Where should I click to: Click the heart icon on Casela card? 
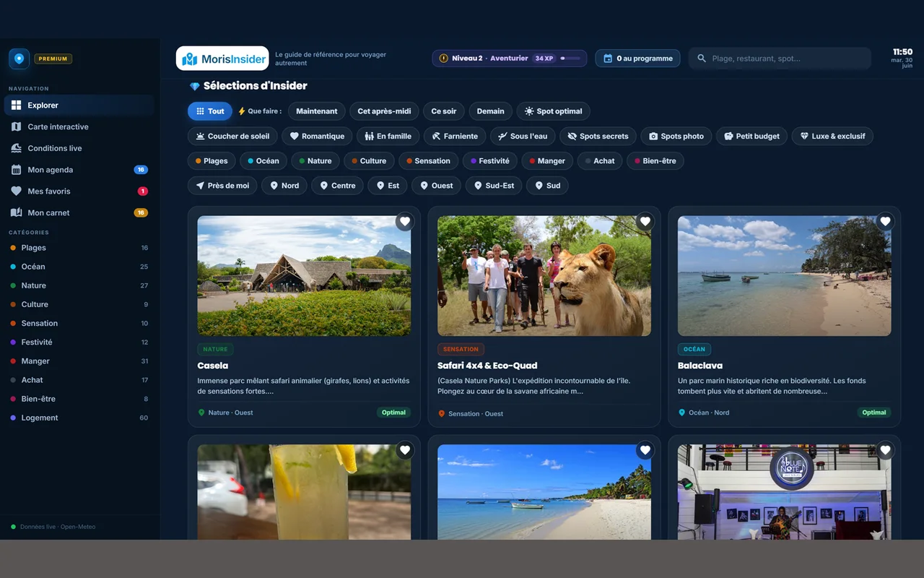click(405, 222)
